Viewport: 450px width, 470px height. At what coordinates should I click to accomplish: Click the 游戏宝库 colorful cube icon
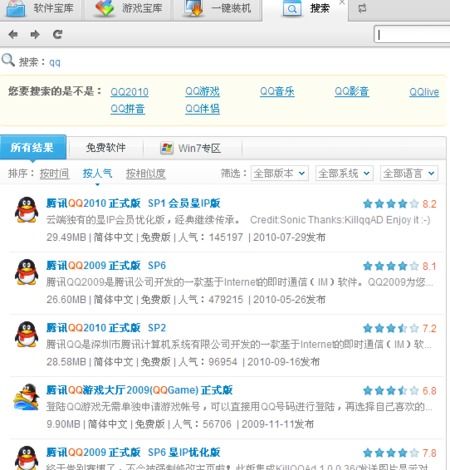105,8
